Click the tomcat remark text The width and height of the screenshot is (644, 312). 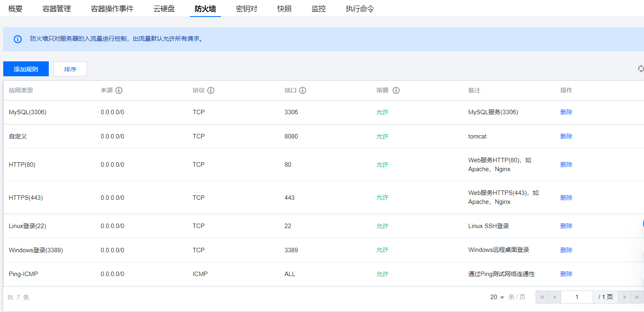(x=477, y=136)
